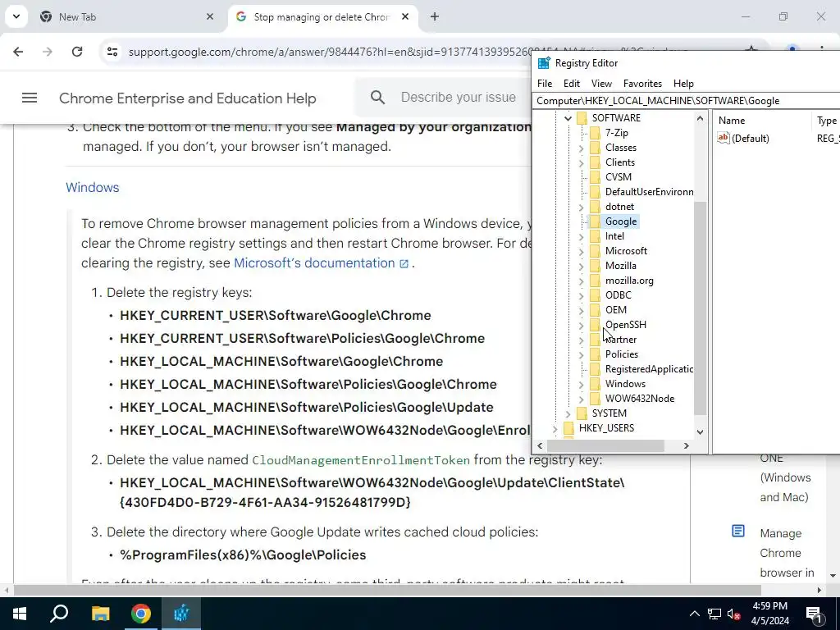Open the hamburger main menu in Help page
Screen dimensions: 840x630
tap(30, 98)
